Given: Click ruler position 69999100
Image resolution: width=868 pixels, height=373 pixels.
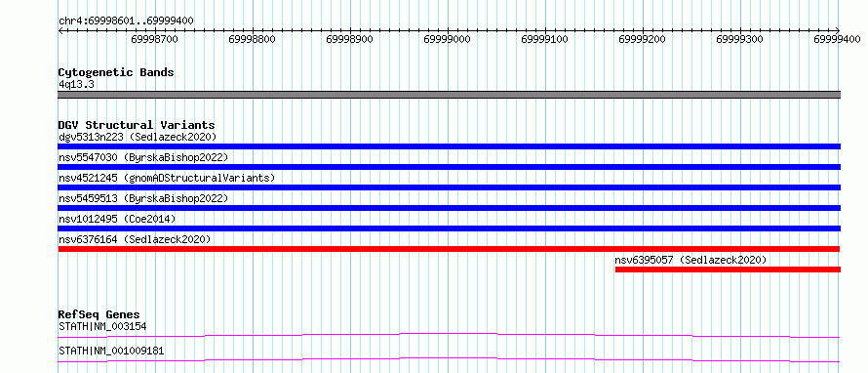Looking at the screenshot, I should pyautogui.click(x=545, y=39).
